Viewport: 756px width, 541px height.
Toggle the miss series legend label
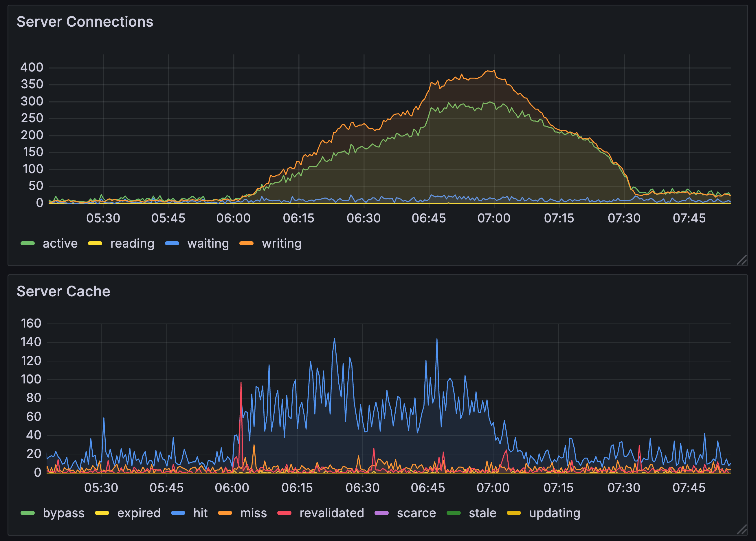click(253, 513)
